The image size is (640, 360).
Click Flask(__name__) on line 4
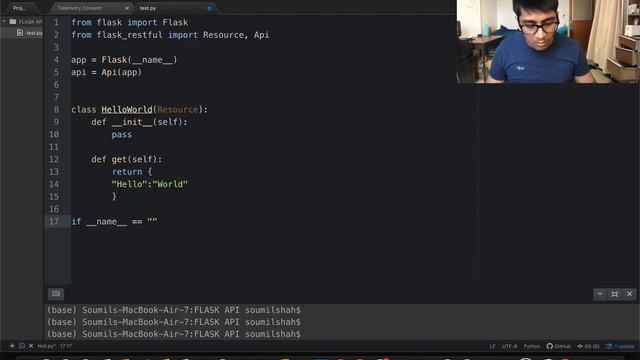139,60
